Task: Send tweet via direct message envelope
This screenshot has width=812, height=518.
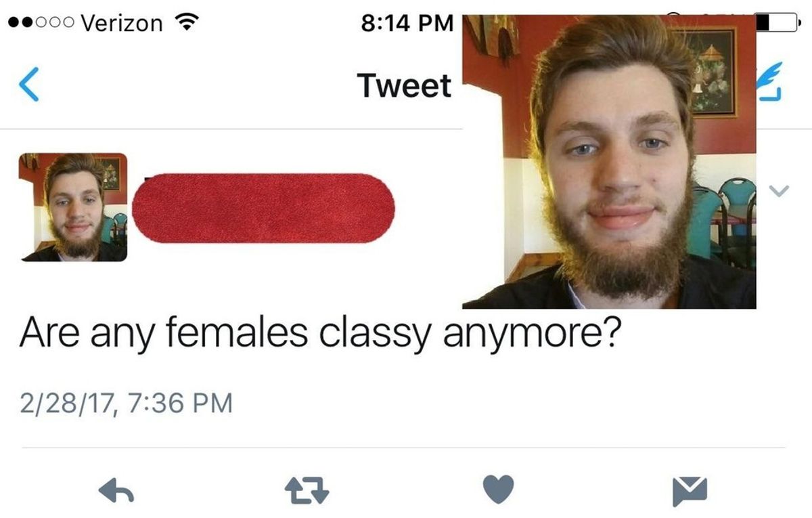Action: coord(690,491)
